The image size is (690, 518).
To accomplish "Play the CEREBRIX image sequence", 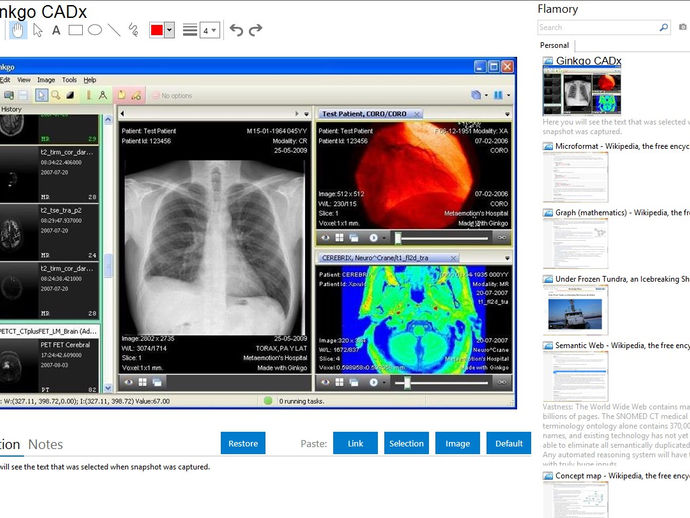I will (374, 382).
